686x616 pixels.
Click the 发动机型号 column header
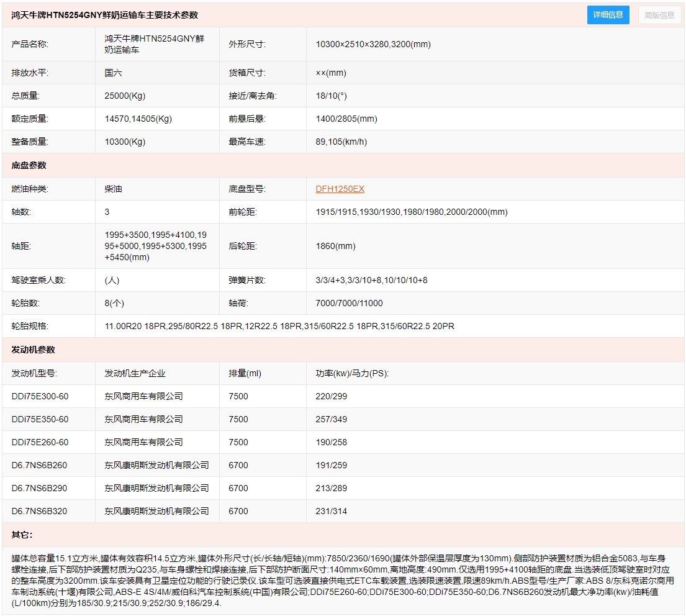coord(34,373)
